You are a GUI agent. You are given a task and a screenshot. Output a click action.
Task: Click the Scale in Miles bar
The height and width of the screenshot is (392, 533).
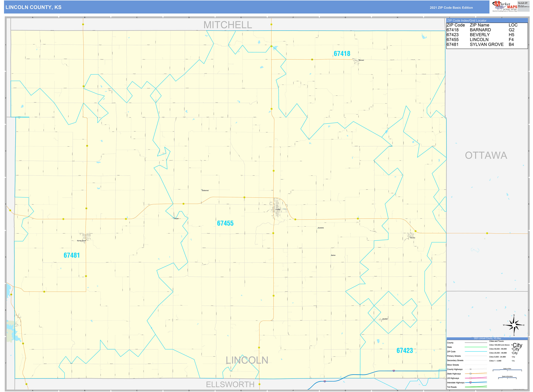[507, 370]
